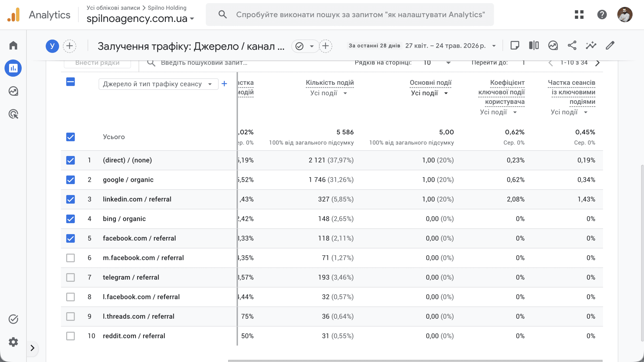Check the l.facebook.com / referral row checkbox

[70, 297]
